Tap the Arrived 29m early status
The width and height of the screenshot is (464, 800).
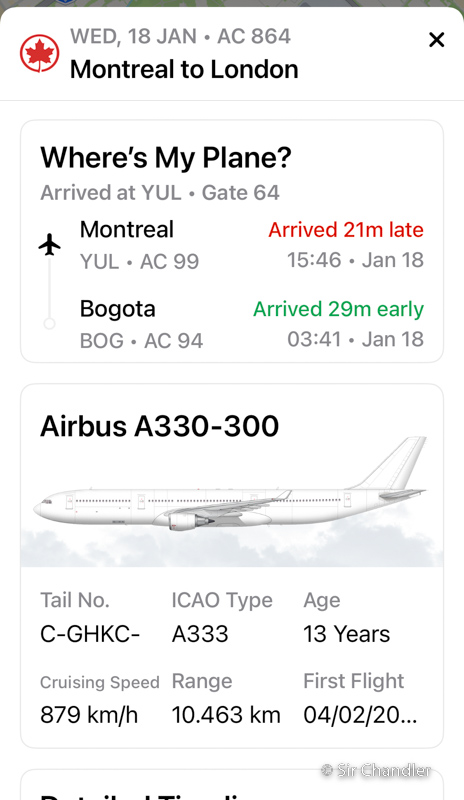tap(338, 309)
